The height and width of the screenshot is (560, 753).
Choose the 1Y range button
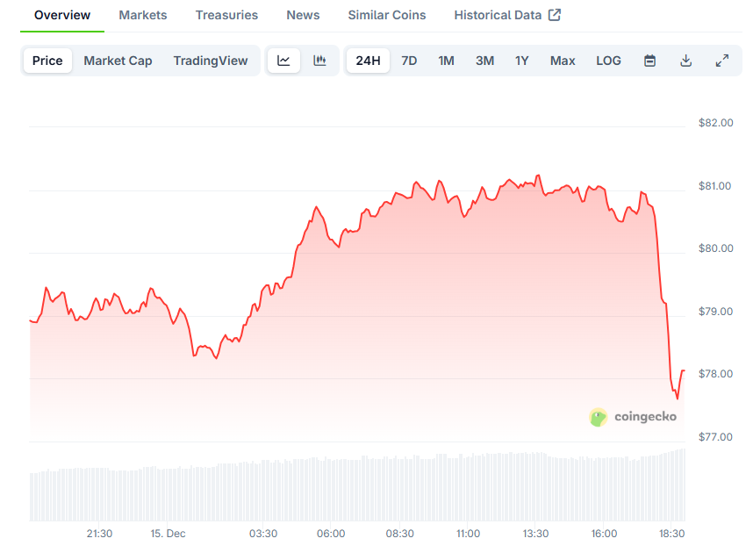coord(521,60)
